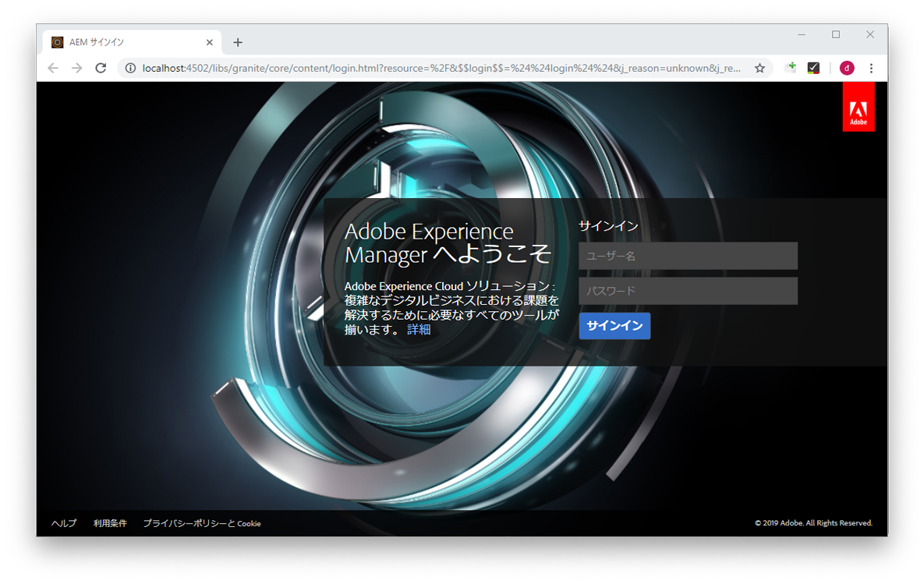
Task: Click the Adobe Experience Manager へようこそ heading
Action: point(448,242)
